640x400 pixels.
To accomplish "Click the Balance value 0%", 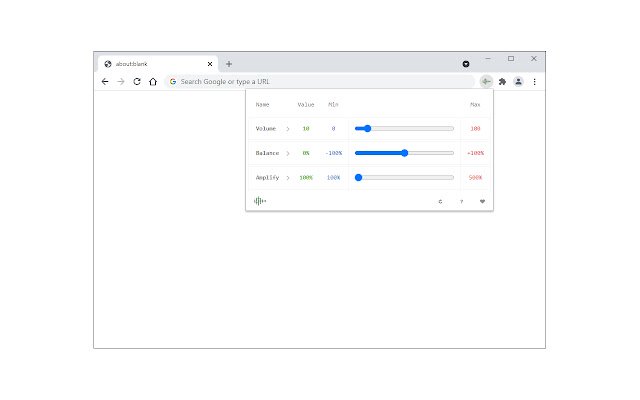I will [306, 153].
